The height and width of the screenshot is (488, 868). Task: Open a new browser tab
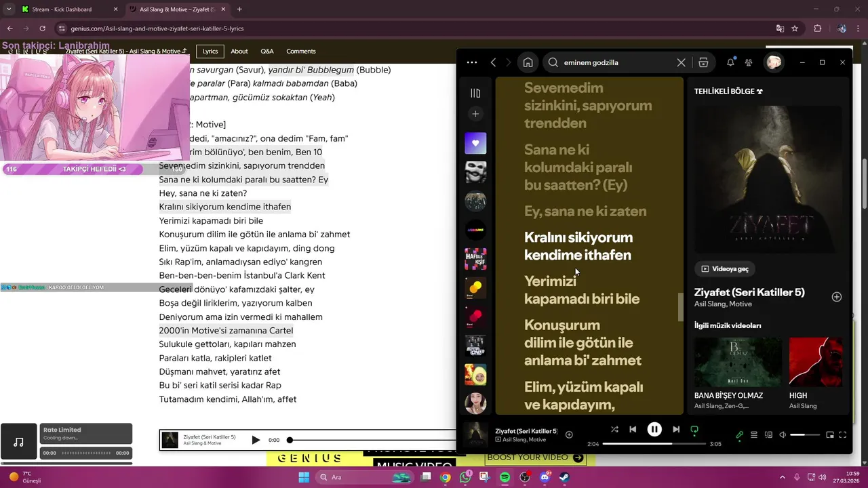(x=239, y=9)
